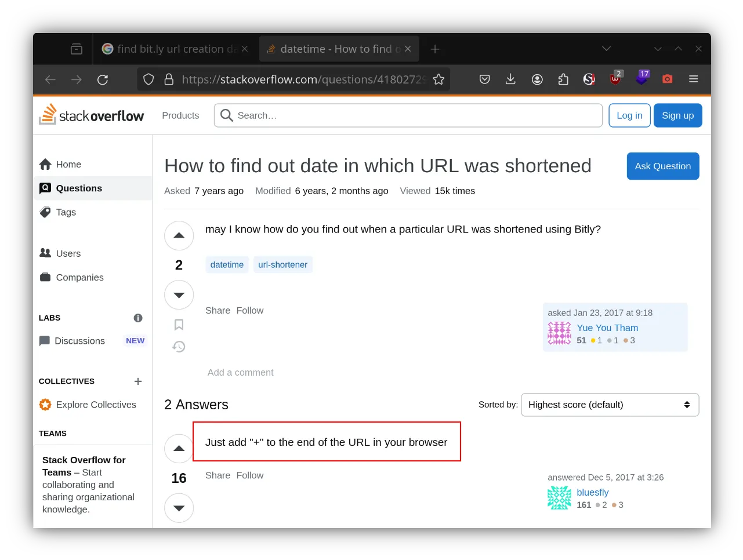Open Discussions in the Labs section
The height and width of the screenshot is (560, 743).
click(x=79, y=341)
